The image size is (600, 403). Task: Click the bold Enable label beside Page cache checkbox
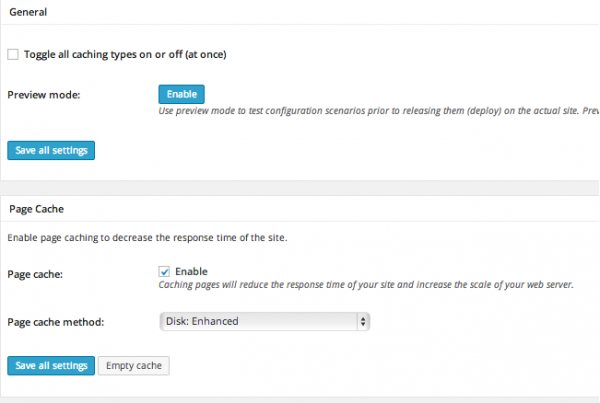pos(191,271)
